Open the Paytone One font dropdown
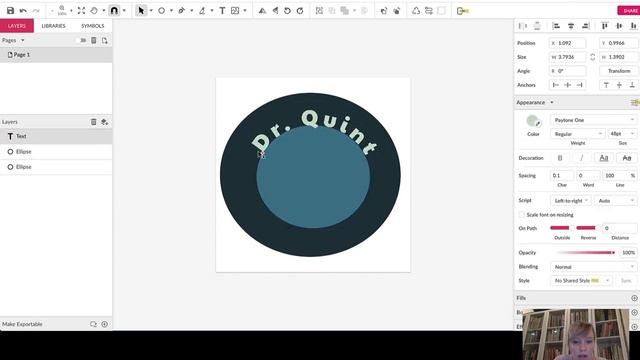This screenshot has width=640, height=360. [x=593, y=120]
